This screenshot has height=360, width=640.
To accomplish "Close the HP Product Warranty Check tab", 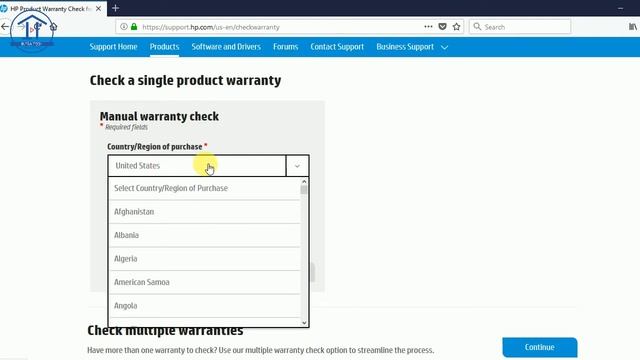I will [x=98, y=8].
